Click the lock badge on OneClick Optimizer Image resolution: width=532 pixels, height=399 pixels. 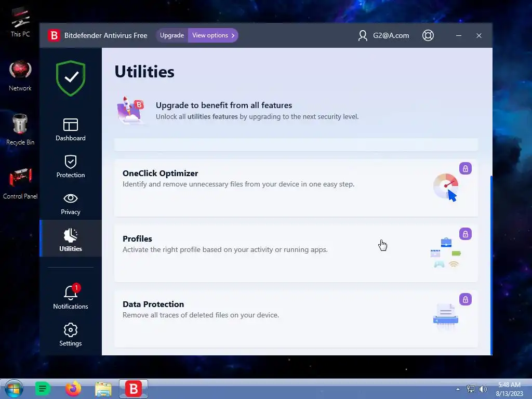click(x=465, y=168)
